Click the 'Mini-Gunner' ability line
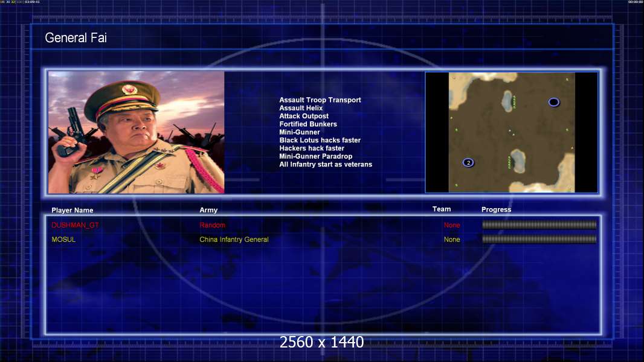The width and height of the screenshot is (644, 362). pos(300,132)
